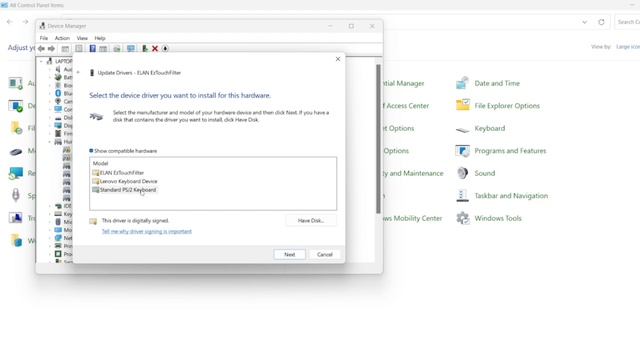Select Standard PS/2 Keyboard in the Model list
Image resolution: width=640 pixels, height=360 pixels.
(x=124, y=190)
